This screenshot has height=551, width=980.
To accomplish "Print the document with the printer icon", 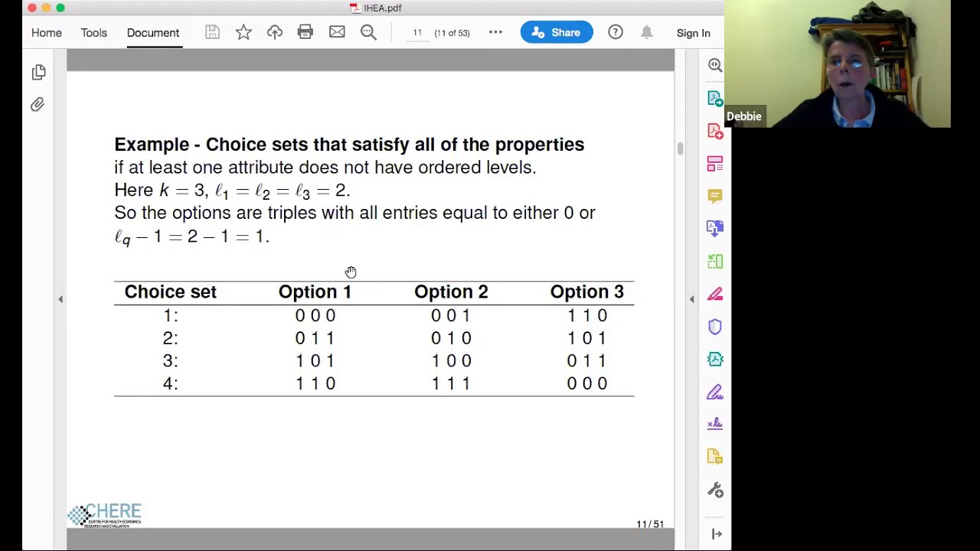I will pos(305,32).
